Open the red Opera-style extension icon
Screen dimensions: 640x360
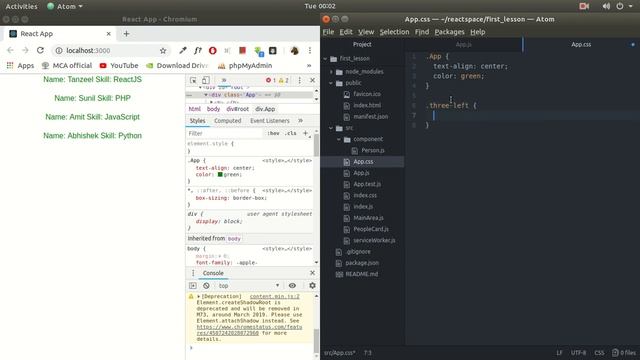click(213, 50)
